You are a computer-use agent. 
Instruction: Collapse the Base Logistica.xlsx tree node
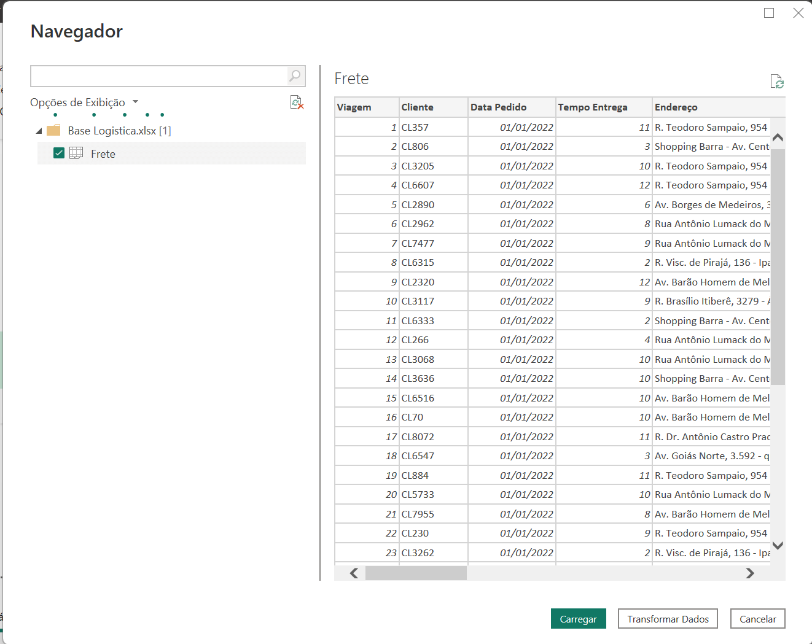[39, 130]
